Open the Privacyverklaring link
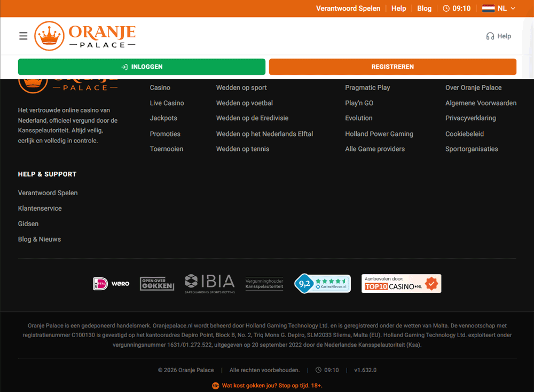The height and width of the screenshot is (392, 534). [470, 118]
